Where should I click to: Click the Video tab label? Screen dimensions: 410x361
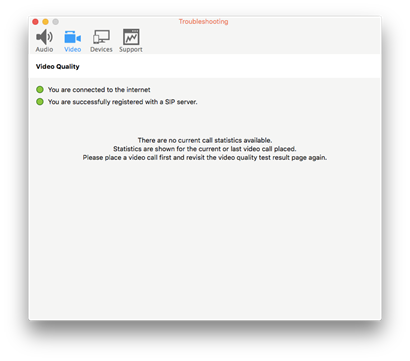coord(73,49)
